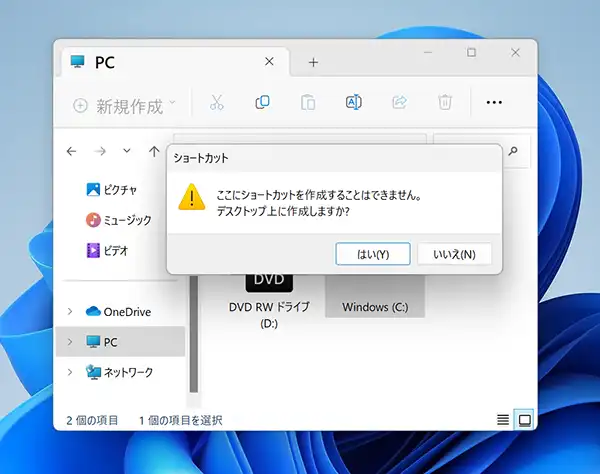Minimize the PC Explorer window
Image resolution: width=600 pixels, height=474 pixels.
[x=428, y=52]
